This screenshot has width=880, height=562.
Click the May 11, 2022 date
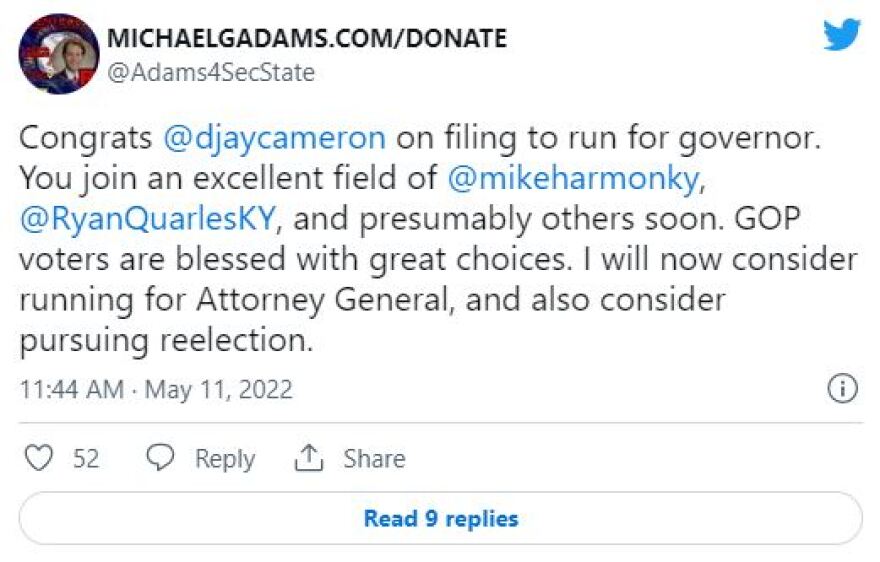(x=218, y=389)
